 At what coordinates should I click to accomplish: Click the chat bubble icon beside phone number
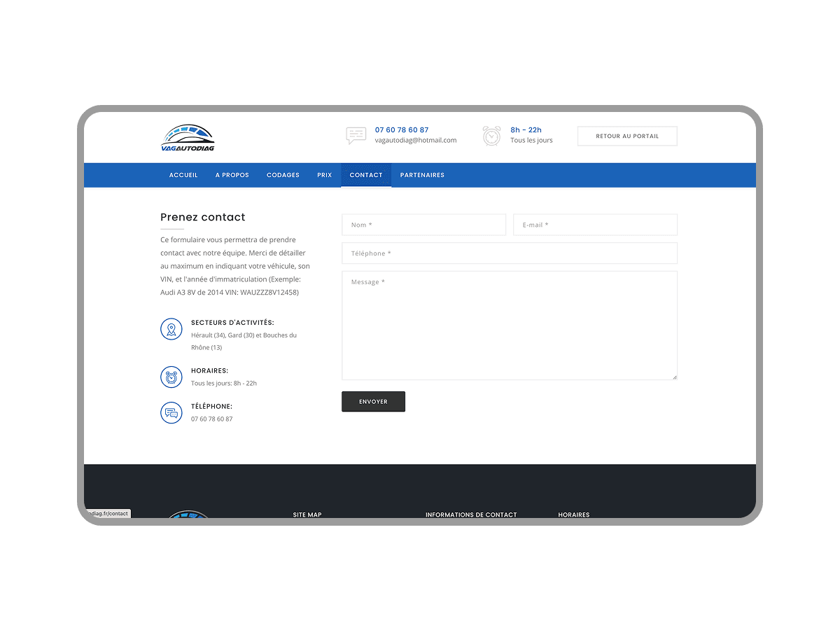(356, 136)
